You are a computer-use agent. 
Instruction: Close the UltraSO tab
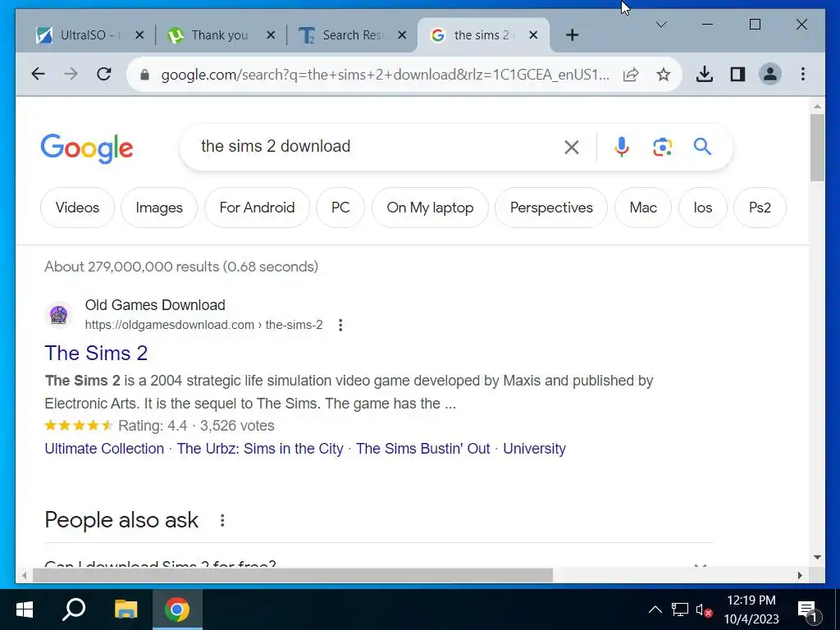(x=139, y=35)
